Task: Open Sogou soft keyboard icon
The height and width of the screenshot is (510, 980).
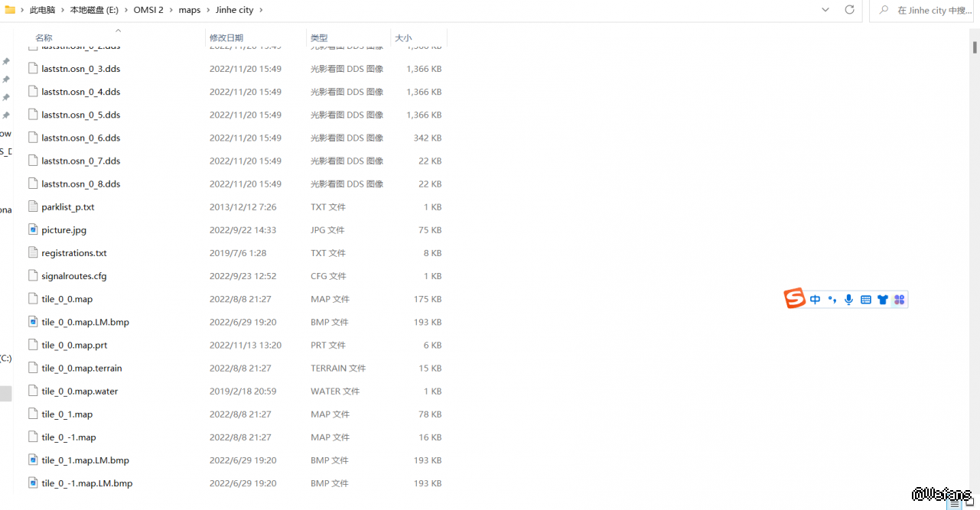Action: coord(866,300)
